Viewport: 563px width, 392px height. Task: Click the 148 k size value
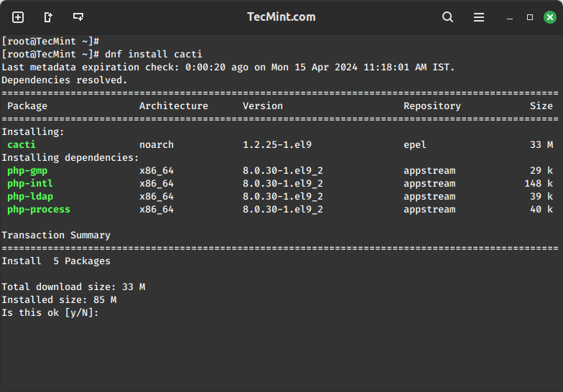click(x=539, y=184)
